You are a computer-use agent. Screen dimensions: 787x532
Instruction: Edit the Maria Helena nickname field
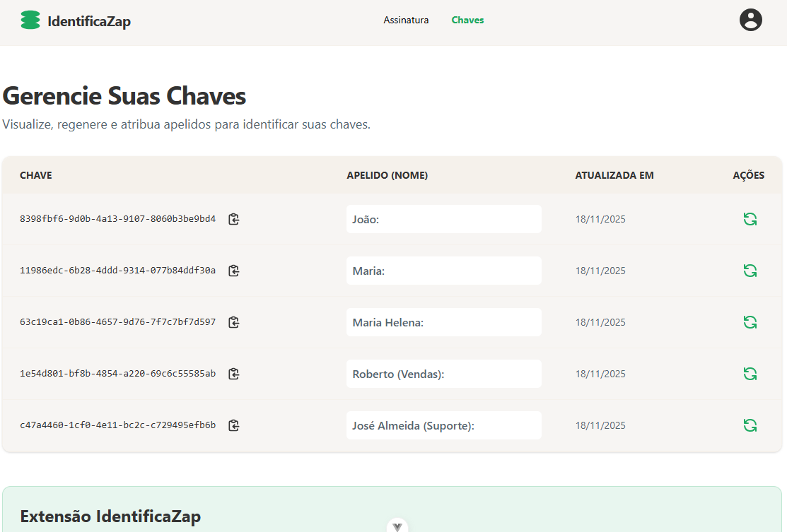pos(443,322)
